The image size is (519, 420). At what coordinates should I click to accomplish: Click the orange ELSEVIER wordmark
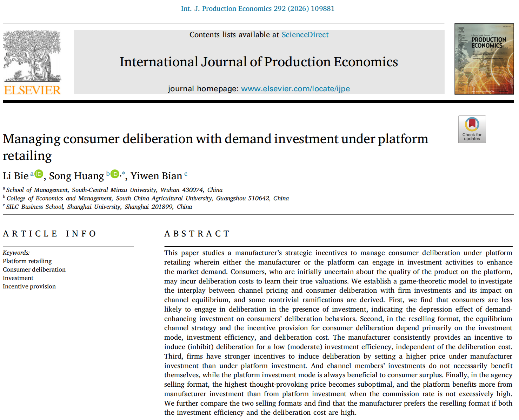coord(32,90)
